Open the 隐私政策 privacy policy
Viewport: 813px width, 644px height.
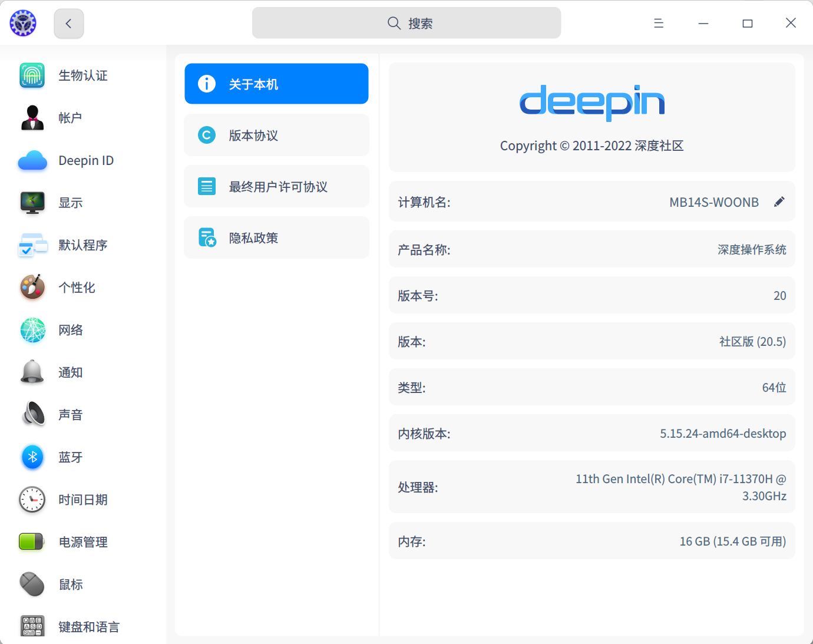point(276,237)
